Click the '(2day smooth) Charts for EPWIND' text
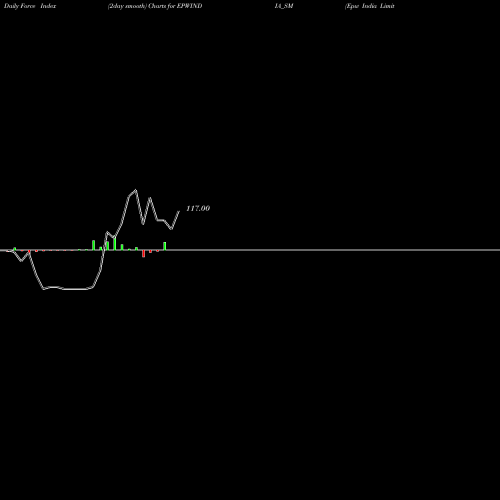The image size is (500, 500). (x=155, y=6)
